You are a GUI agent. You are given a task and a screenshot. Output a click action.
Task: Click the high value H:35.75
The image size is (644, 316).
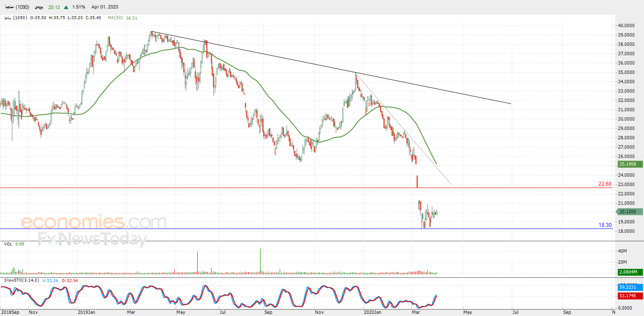[57, 18]
